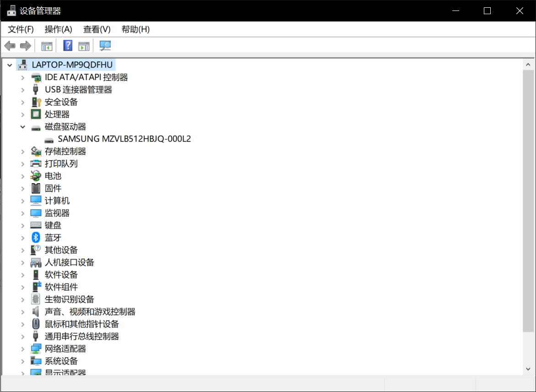This screenshot has width=536, height=392.
Task: Open the 文件(F) menu
Action: click(21, 29)
